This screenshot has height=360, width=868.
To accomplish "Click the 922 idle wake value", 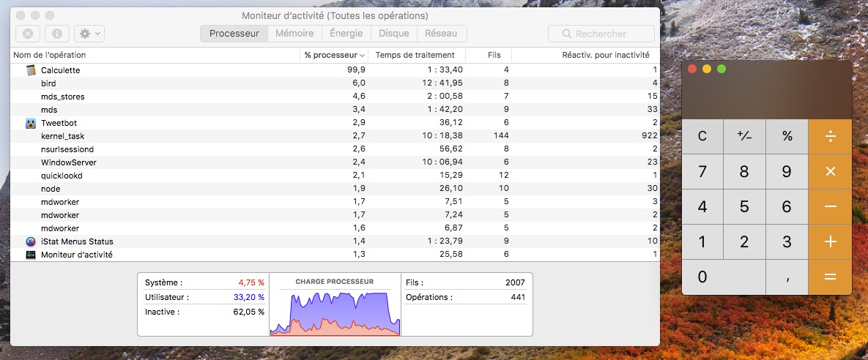I will 648,136.
